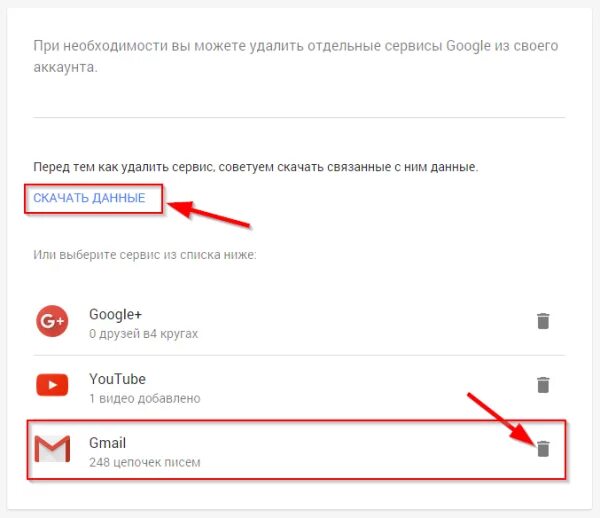Click the '248 цепочек писем' text
Viewport: 600px width, 518px height.
click(x=145, y=462)
